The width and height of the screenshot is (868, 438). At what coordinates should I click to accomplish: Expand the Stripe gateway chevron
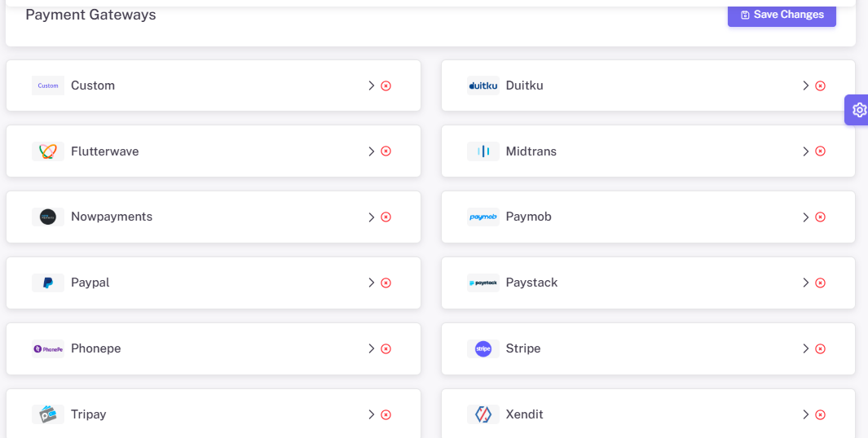pos(806,349)
